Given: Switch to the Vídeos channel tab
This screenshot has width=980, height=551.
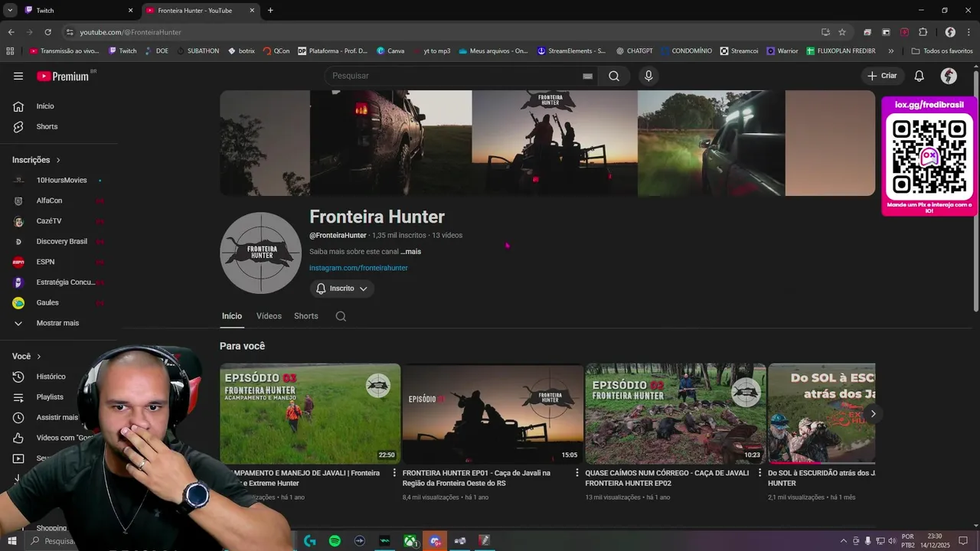Looking at the screenshot, I should coord(269,316).
